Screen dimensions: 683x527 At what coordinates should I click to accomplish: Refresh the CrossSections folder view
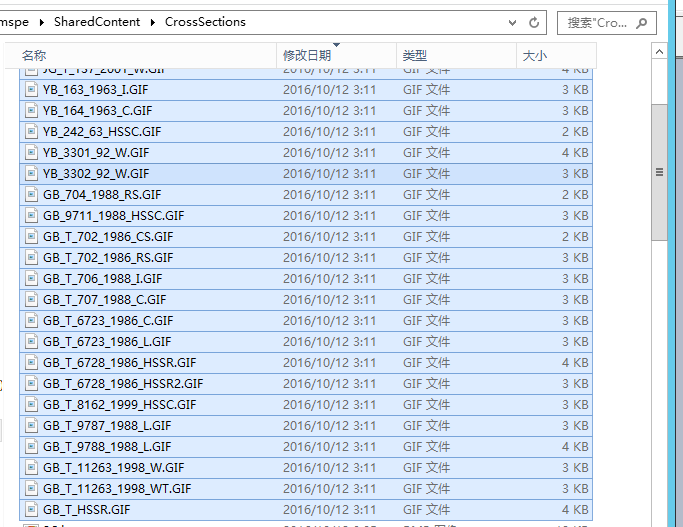pyautogui.click(x=534, y=22)
